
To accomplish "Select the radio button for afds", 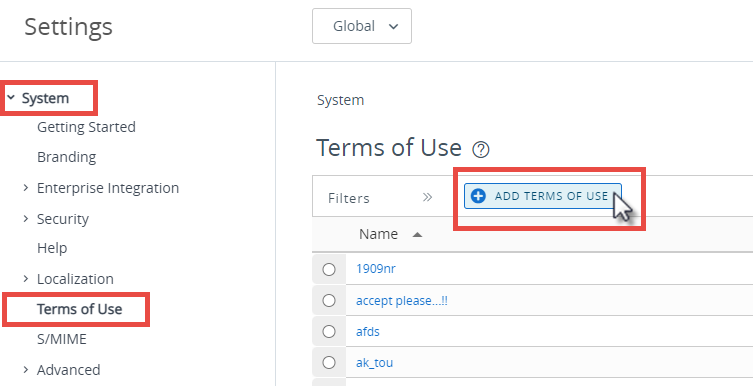I will tap(329, 331).
